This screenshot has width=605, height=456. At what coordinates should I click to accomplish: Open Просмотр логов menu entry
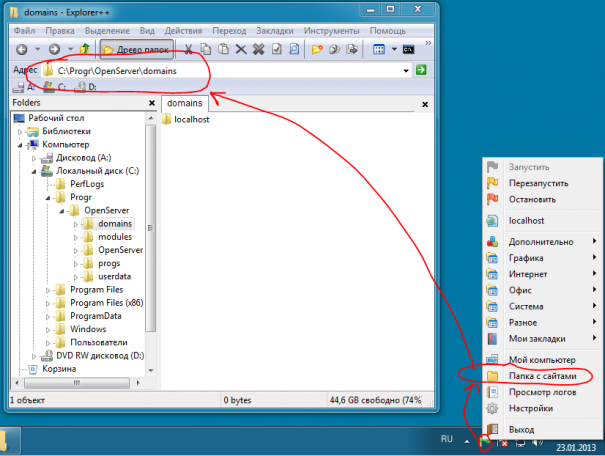(542, 392)
